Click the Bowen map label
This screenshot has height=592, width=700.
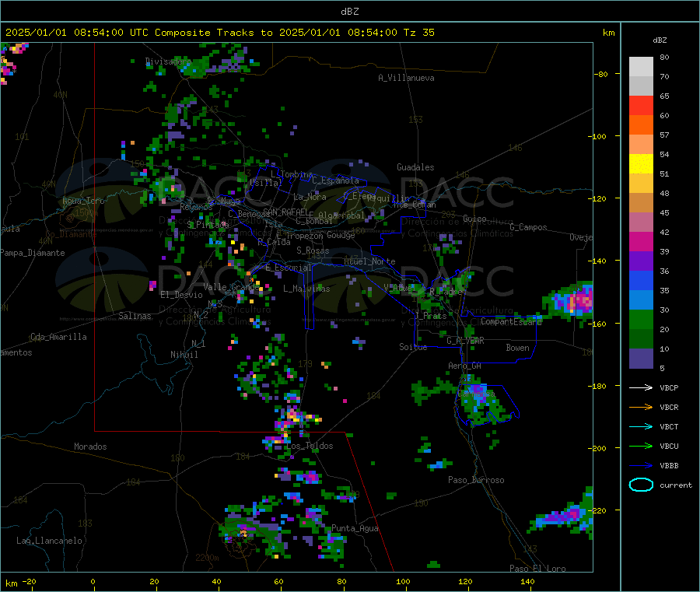point(517,347)
